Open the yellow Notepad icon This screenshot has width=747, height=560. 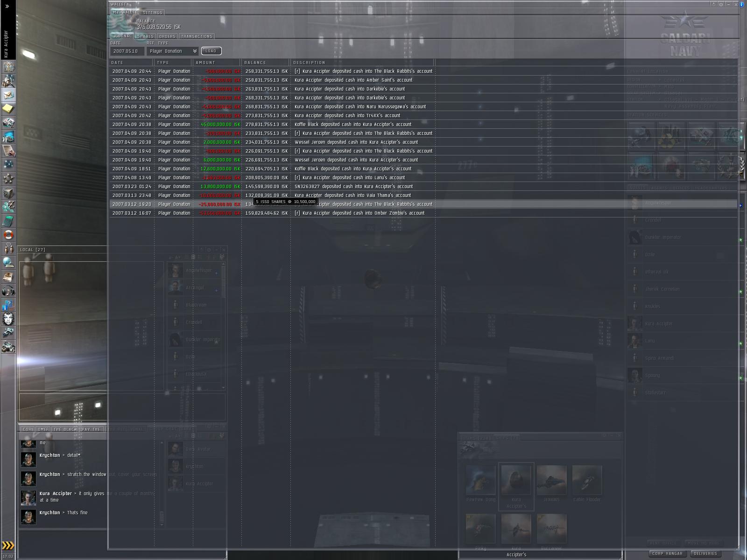(x=8, y=109)
